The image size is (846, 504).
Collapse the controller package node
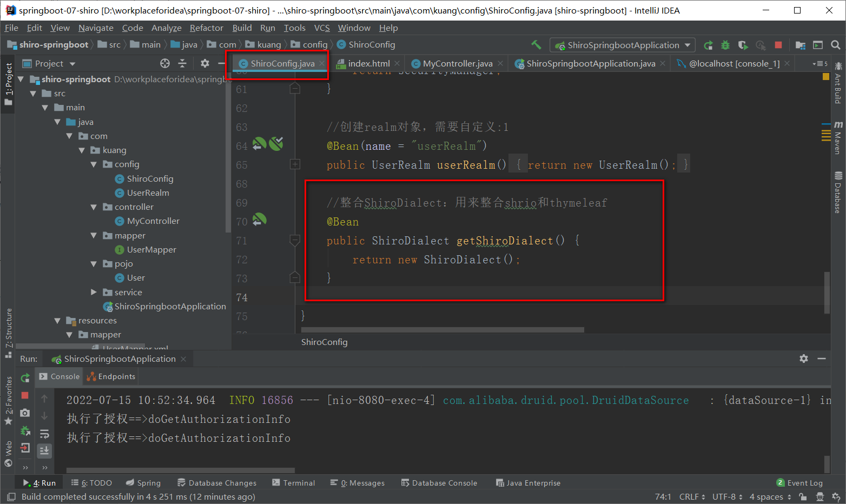click(x=94, y=207)
